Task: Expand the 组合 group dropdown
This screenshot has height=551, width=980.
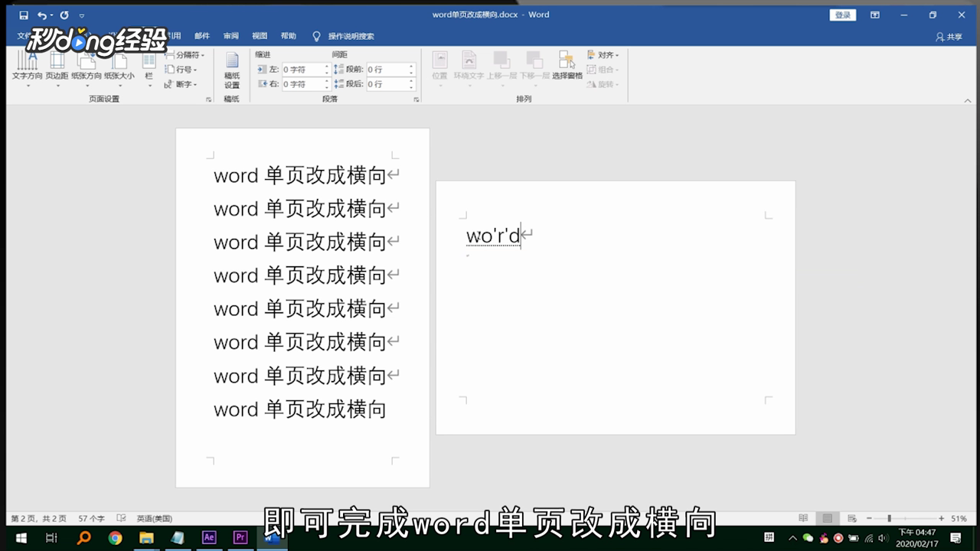Action: point(603,70)
